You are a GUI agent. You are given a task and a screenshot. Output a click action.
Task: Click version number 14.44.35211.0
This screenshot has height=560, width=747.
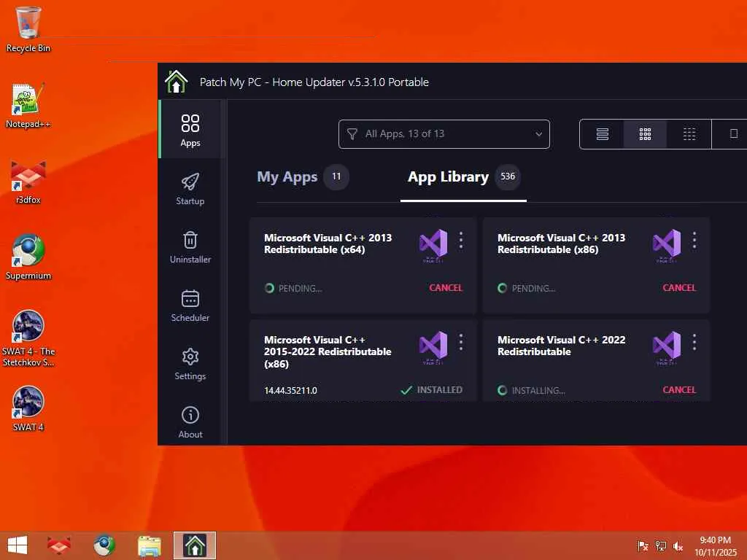pyautogui.click(x=290, y=391)
